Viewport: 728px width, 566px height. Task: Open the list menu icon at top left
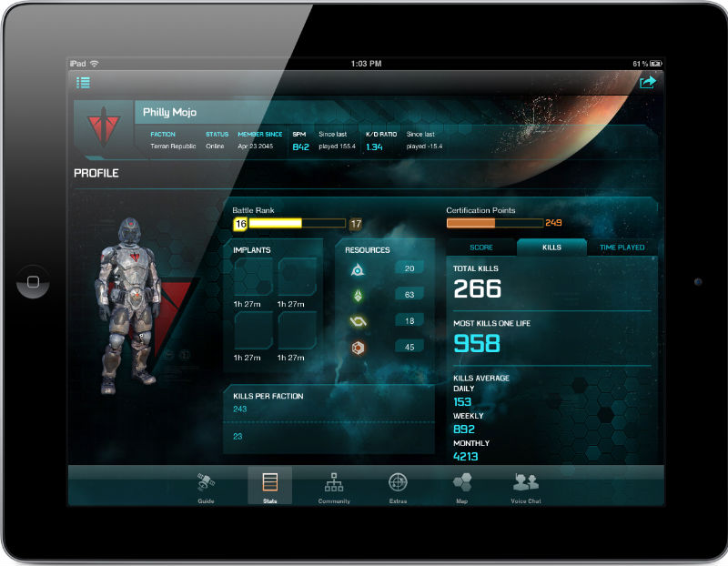83,83
